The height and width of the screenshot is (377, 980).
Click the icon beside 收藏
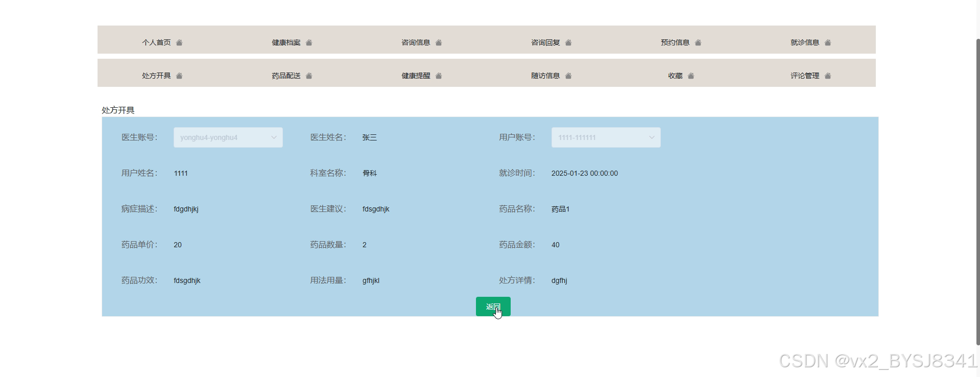click(691, 76)
